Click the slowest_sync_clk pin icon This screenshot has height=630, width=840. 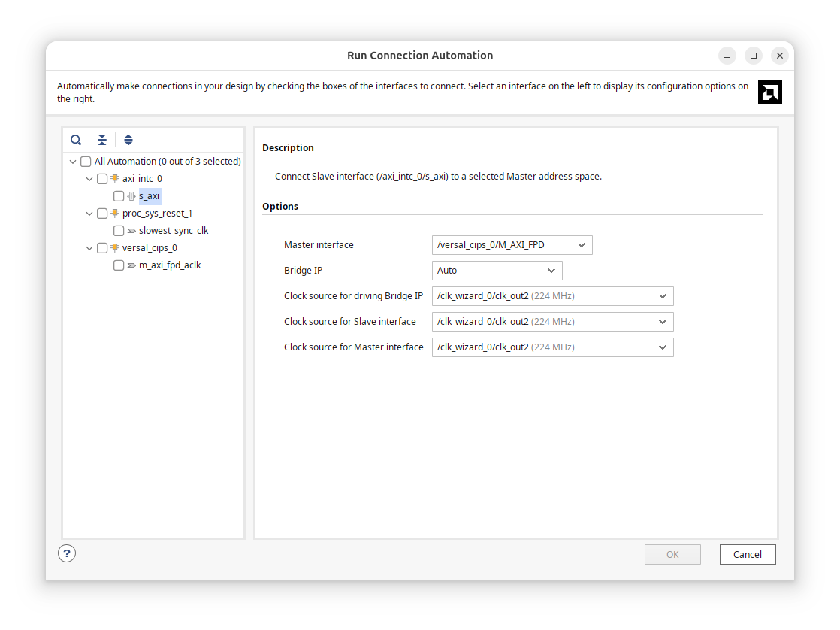point(131,231)
